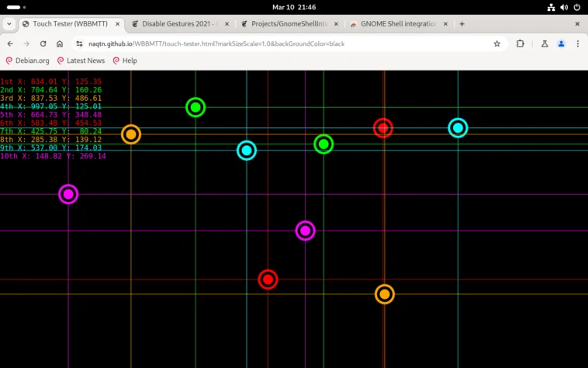Reload the page with the refresh icon
The height and width of the screenshot is (368, 588).
pyautogui.click(x=43, y=44)
